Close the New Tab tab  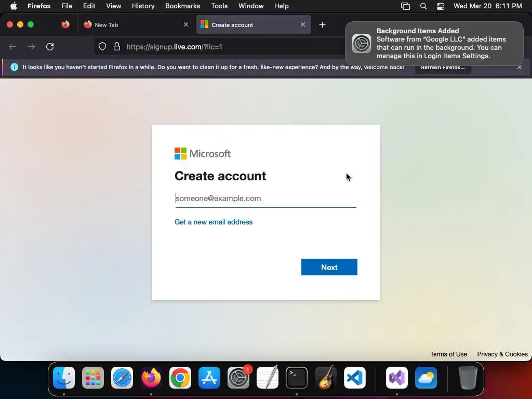186,24
